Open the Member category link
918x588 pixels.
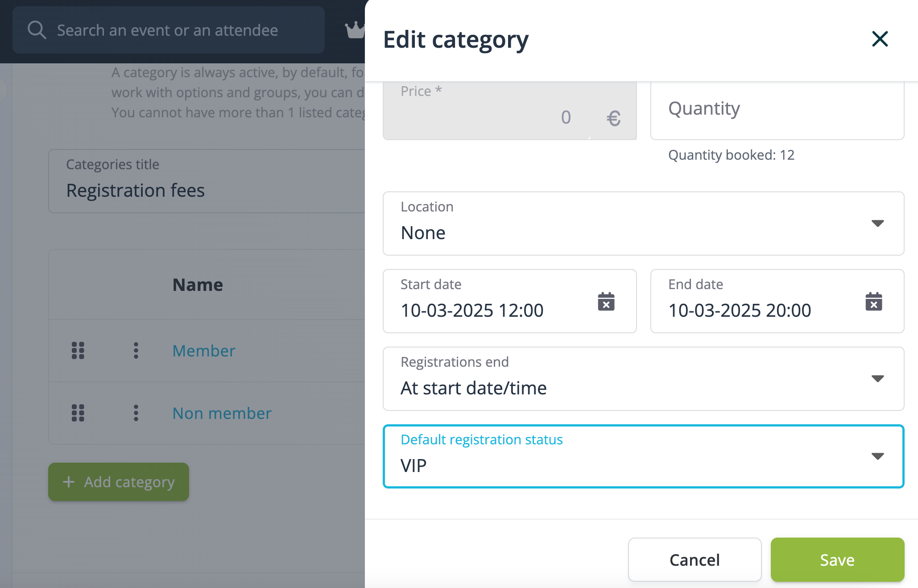point(204,351)
